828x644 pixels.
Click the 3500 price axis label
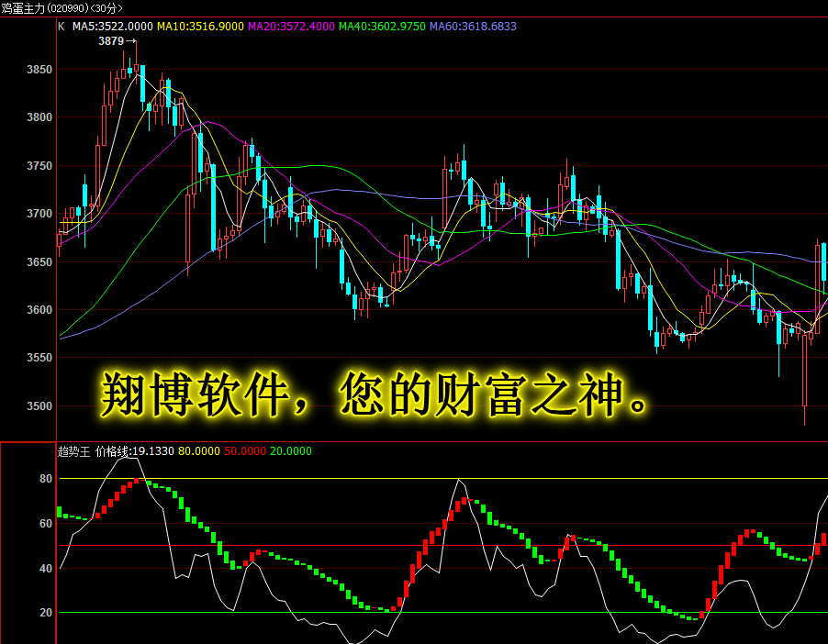coord(39,405)
